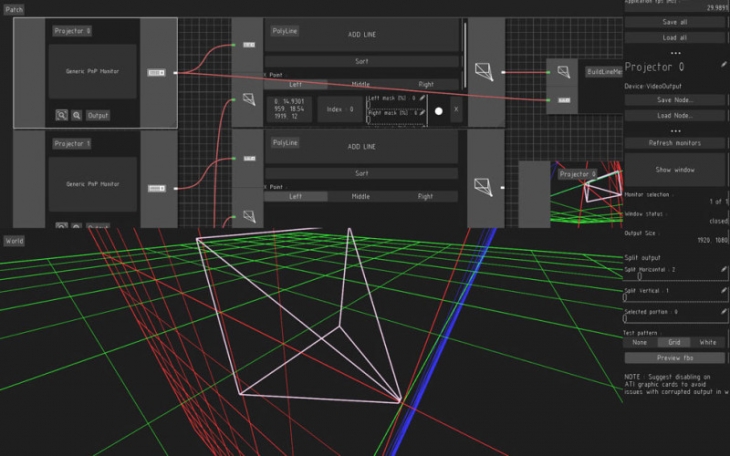730x456 pixels.
Task: Click the zoom in magnifier on Projector 0
Action: pos(62,116)
